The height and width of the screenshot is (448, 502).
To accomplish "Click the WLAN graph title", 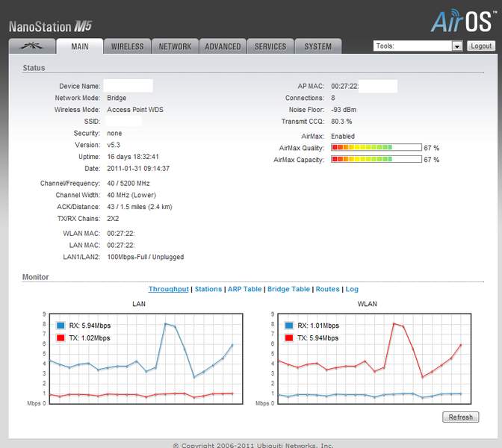I will click(x=368, y=304).
